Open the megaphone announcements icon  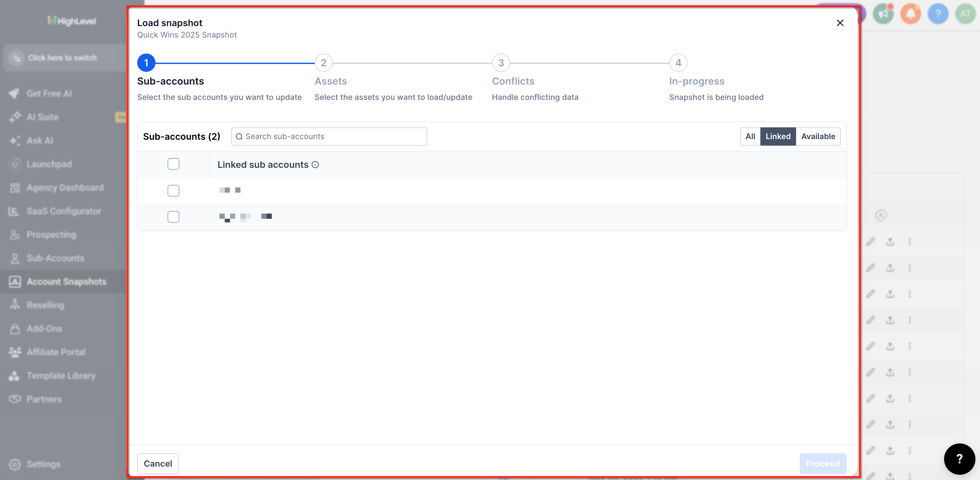(x=883, y=14)
